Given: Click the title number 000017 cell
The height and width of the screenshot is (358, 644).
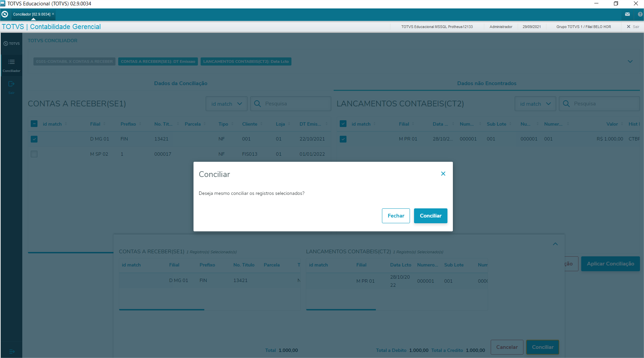Looking at the screenshot, I should pyautogui.click(x=163, y=154).
